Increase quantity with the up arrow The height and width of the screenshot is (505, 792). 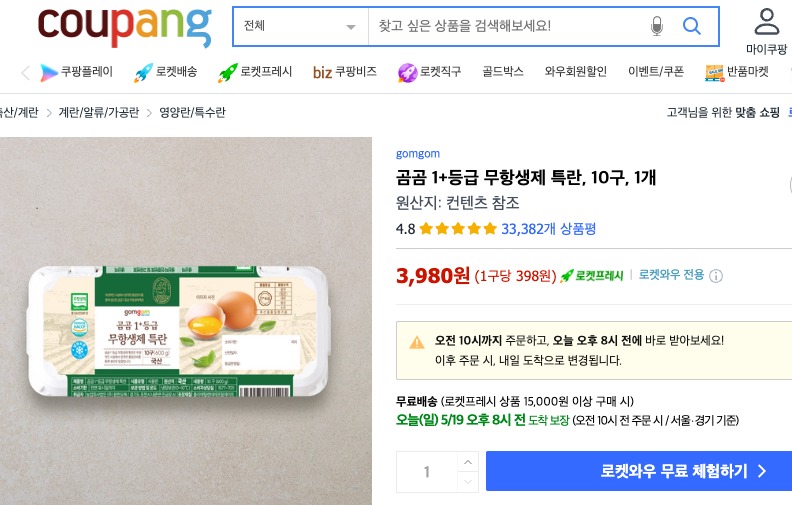466,462
